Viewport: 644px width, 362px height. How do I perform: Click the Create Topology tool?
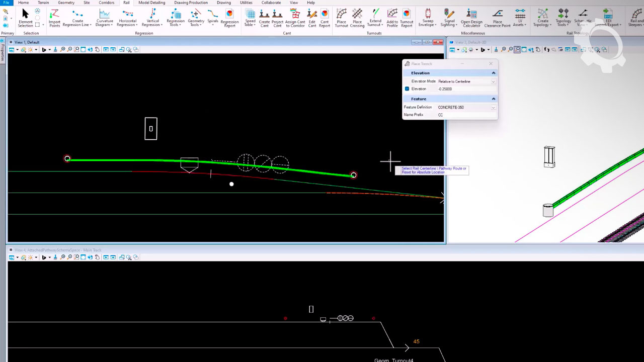[542, 18]
